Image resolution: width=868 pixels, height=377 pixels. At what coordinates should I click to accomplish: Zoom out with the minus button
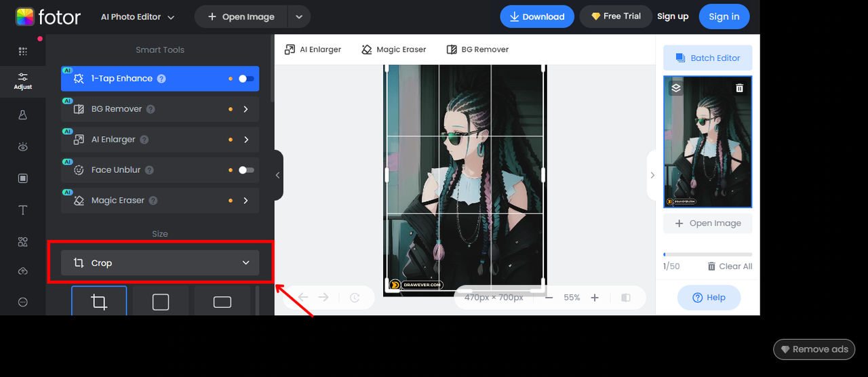coord(549,298)
